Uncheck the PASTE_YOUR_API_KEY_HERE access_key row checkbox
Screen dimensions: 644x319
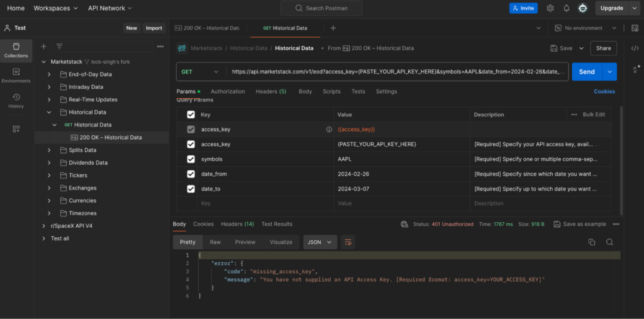tap(191, 144)
